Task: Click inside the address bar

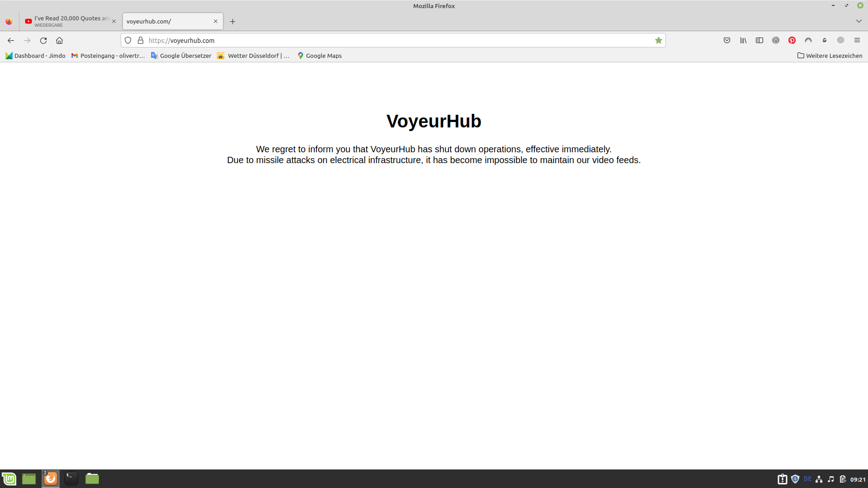Action: (316, 40)
